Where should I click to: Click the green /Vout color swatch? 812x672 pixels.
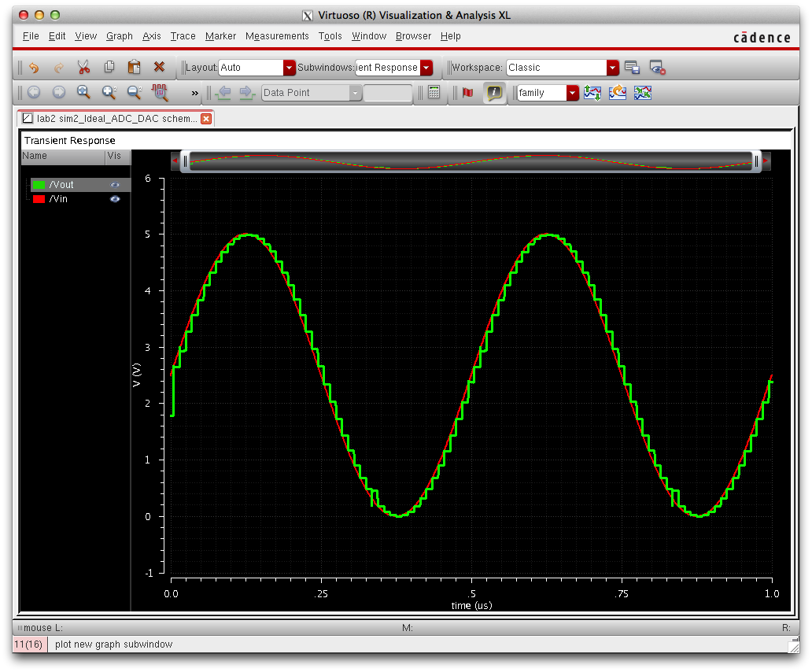click(39, 185)
